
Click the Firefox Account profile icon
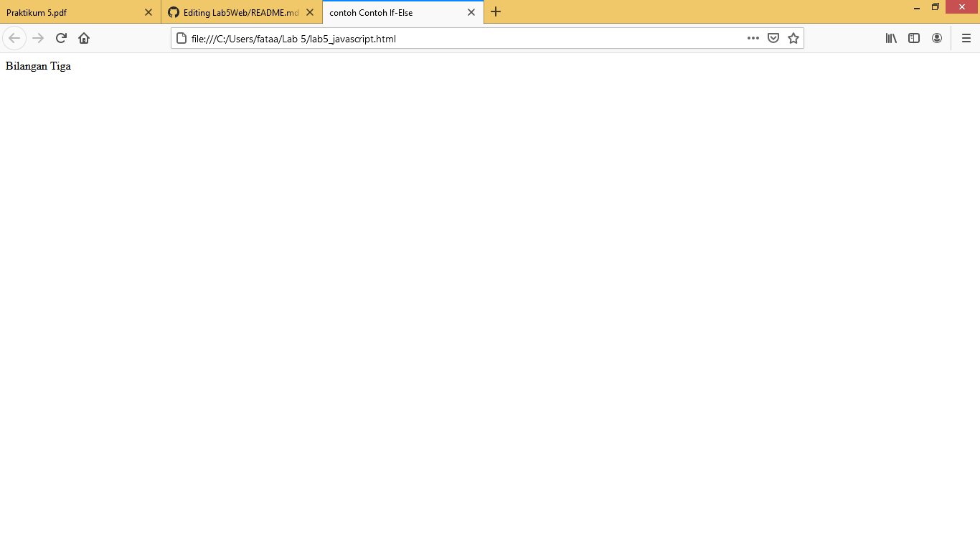click(x=937, y=38)
